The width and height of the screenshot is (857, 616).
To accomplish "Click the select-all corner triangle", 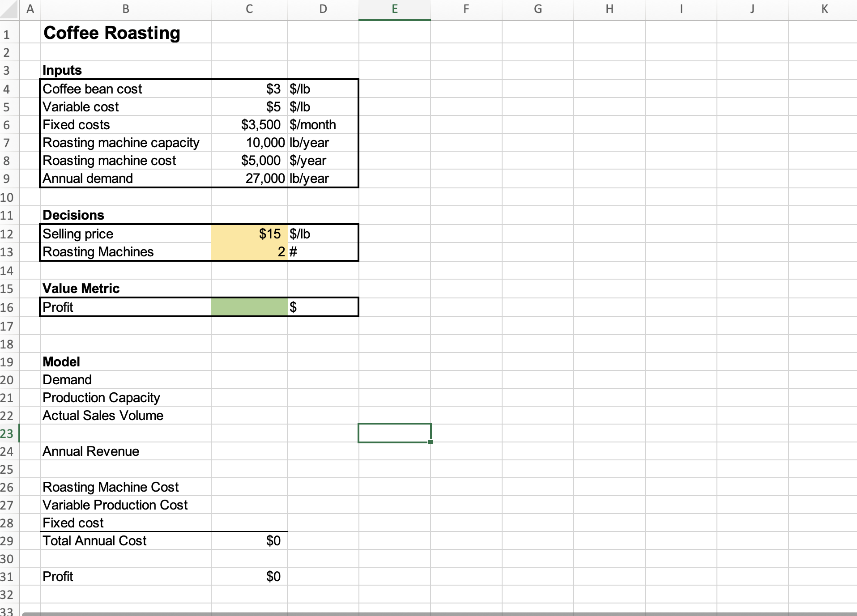I will point(9,9).
